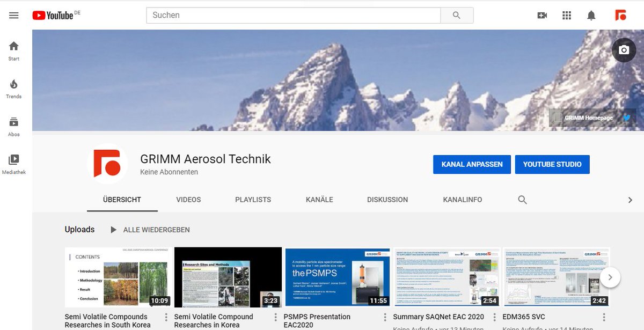Viewport: 644px width, 330px height.
Task: Switch to the PLAYLISTS tab
Action: point(253,200)
